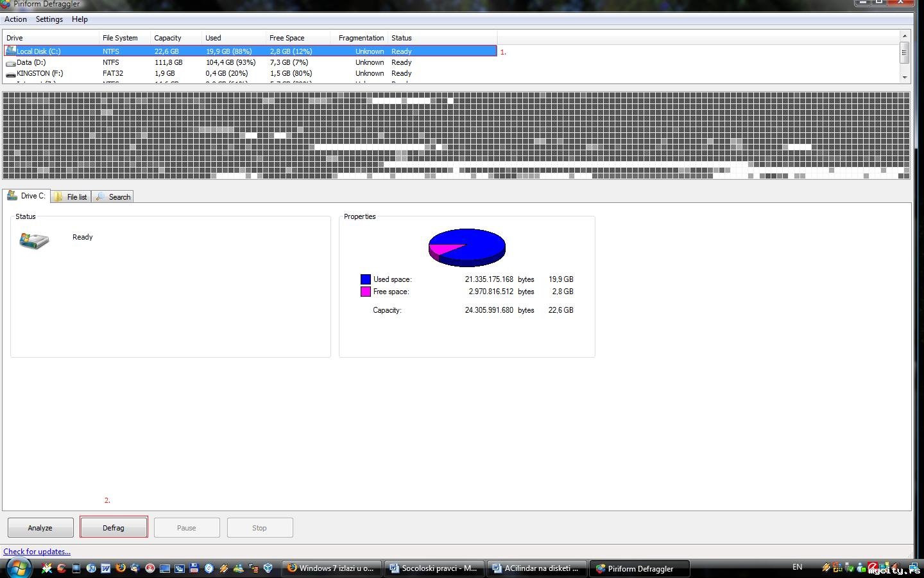924x578 pixels.
Task: Open Socoloski pravci Word taskbar window
Action: (x=434, y=568)
